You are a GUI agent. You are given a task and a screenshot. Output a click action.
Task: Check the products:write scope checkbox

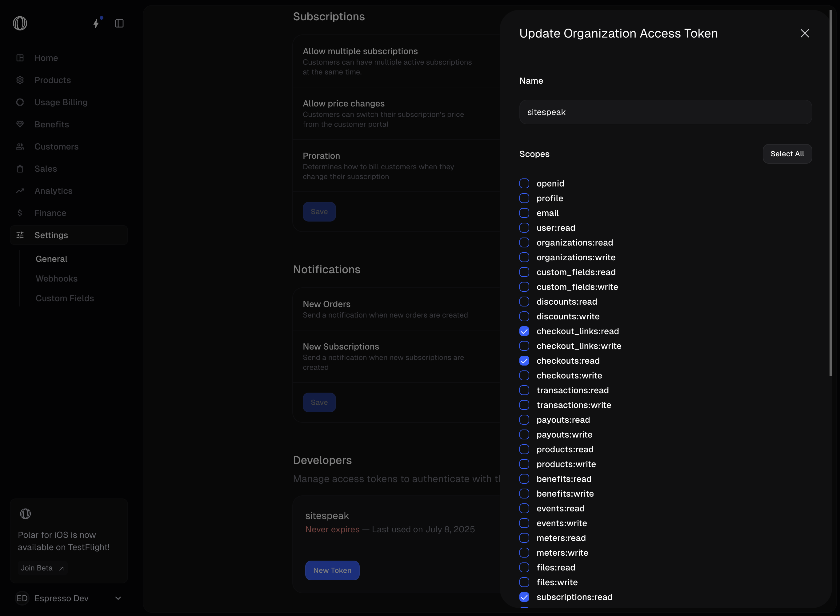pos(524,464)
